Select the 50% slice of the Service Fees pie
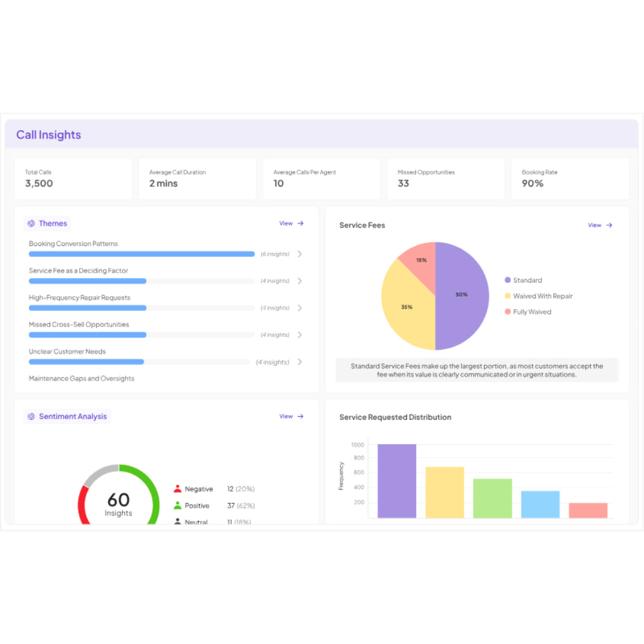 (x=460, y=294)
